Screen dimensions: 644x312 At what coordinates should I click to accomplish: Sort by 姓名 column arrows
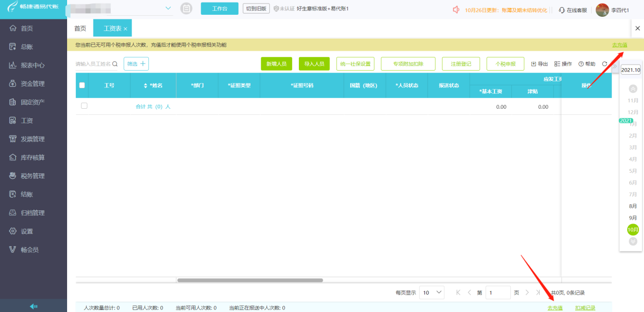click(x=146, y=85)
